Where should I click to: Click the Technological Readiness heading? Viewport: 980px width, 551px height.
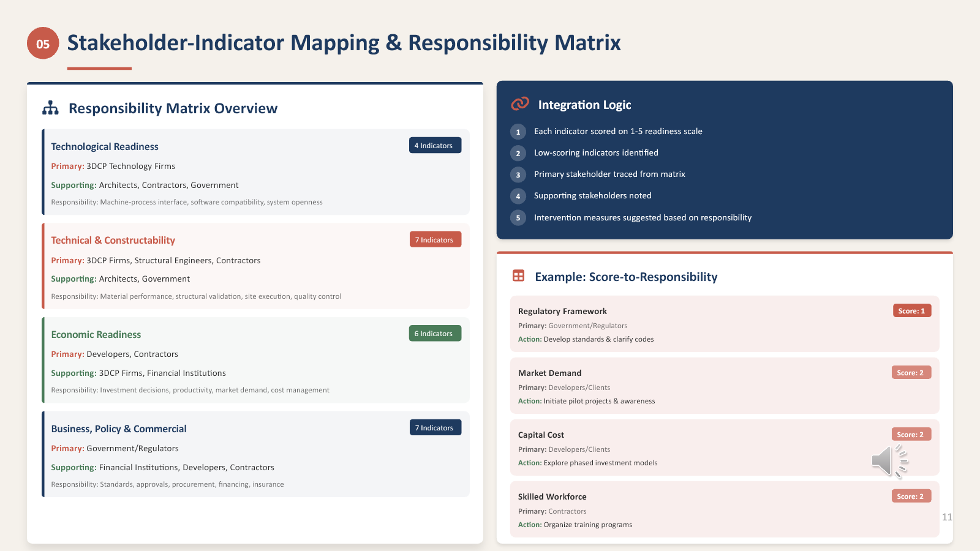pos(105,146)
